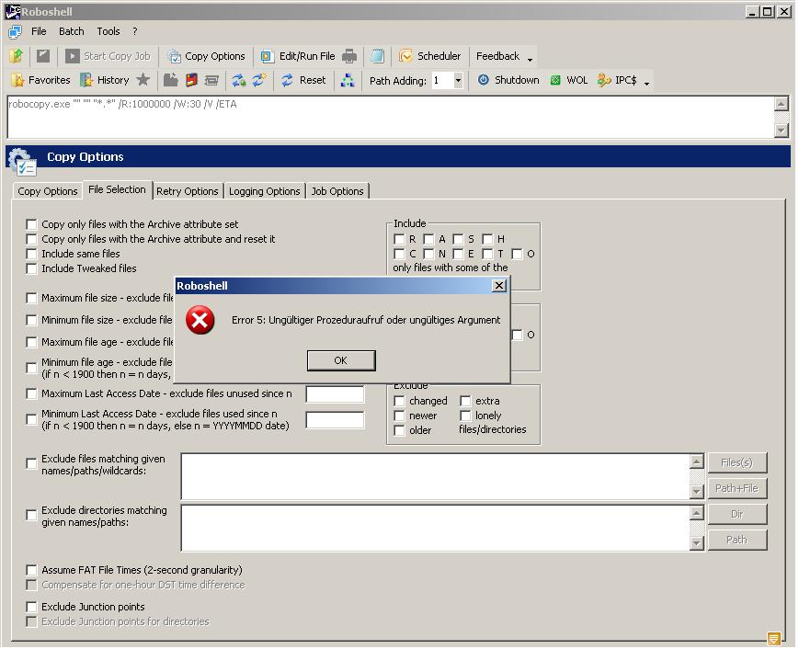
Task: Click the printer icon in toolbar
Action: 349,56
